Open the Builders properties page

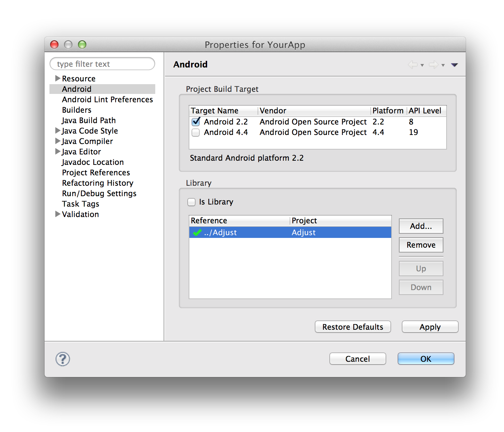coord(77,110)
